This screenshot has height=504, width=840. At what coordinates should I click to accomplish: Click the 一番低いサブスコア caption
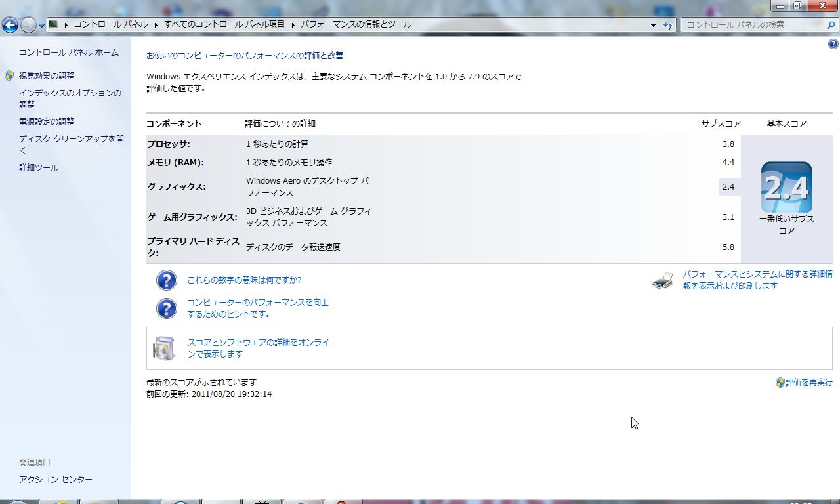tap(787, 225)
